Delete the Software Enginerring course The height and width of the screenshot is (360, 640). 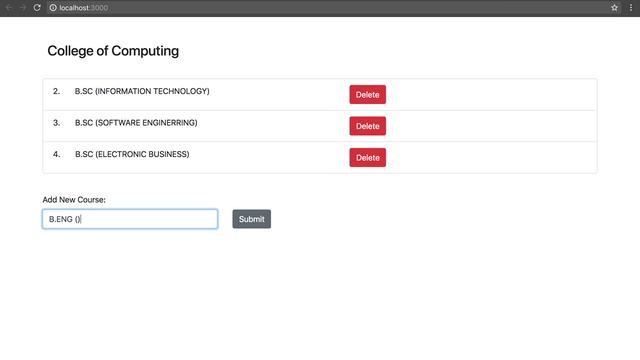tap(367, 126)
